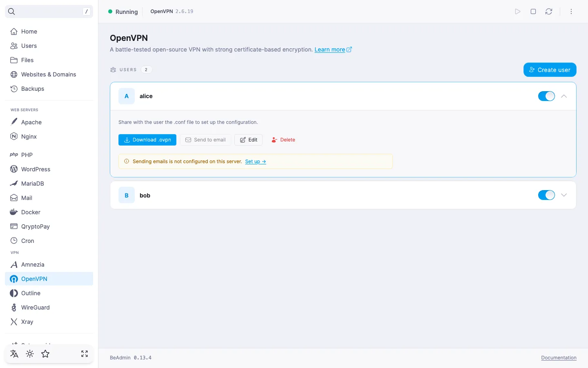Download alice's .ovpn file
Viewport: 588px width, 368px height.
[x=147, y=140]
